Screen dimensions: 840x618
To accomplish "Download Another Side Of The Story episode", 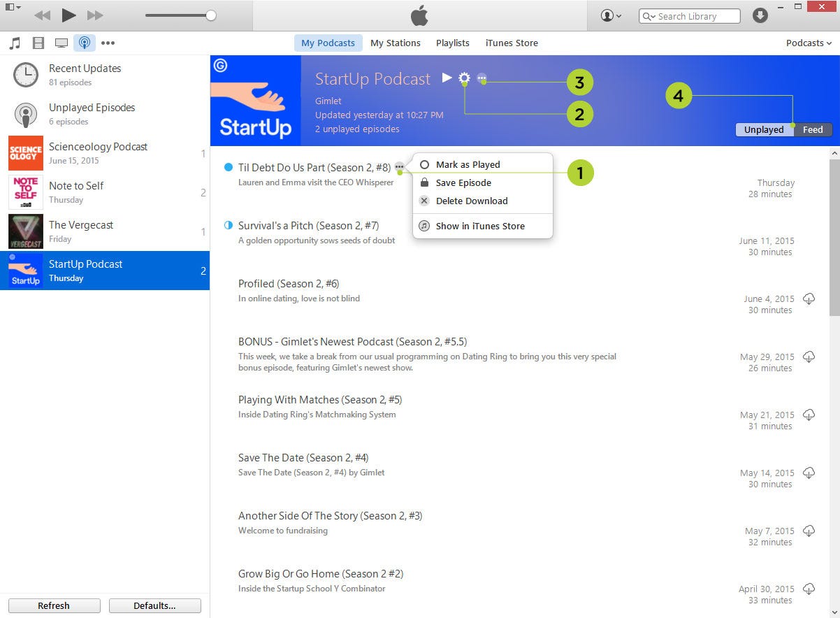I will pyautogui.click(x=809, y=531).
